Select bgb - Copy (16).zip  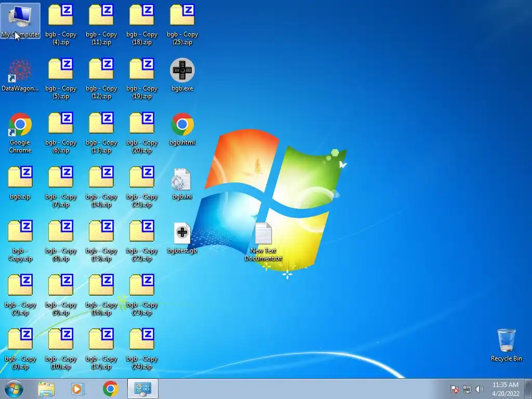101,295
